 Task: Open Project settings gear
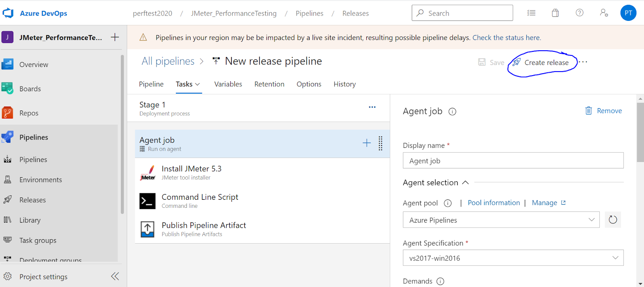pos(8,277)
